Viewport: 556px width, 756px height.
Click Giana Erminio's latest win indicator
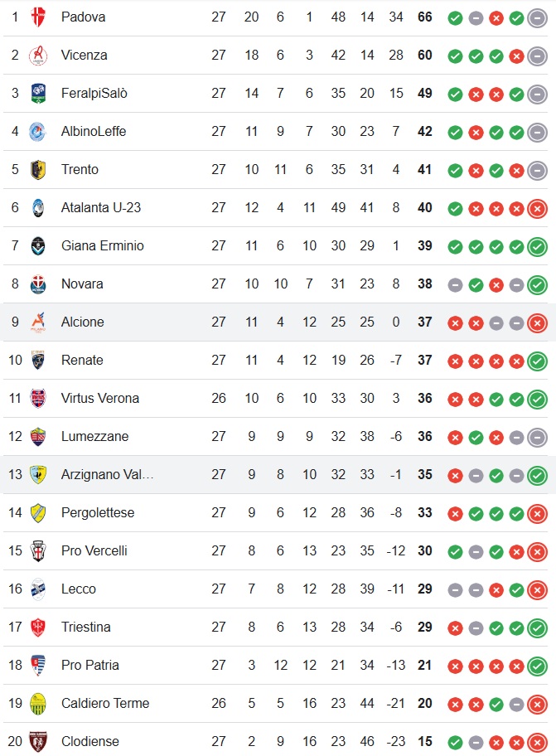537,246
